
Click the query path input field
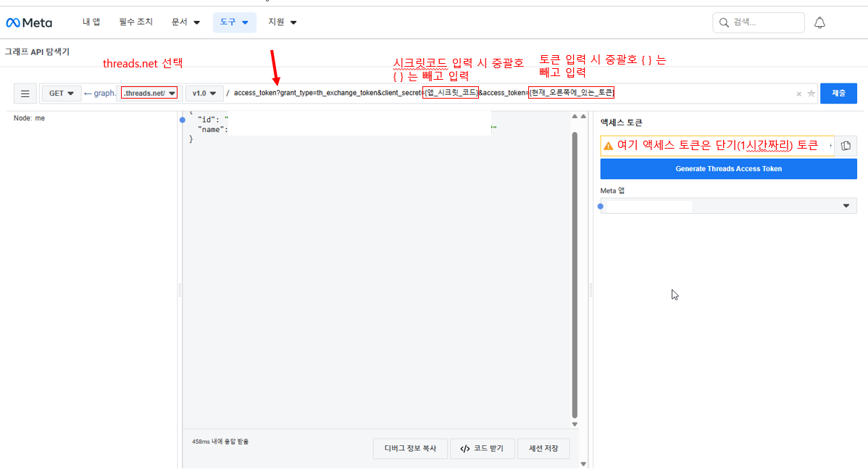pos(512,93)
